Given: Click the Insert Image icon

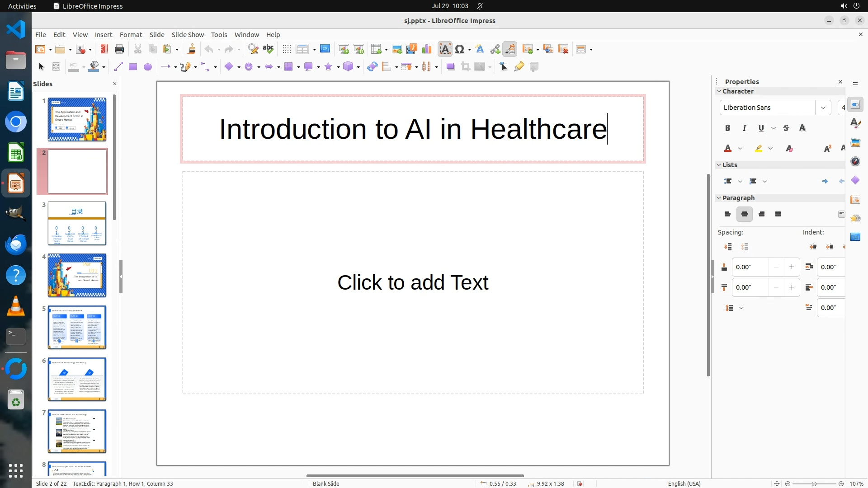Looking at the screenshot, I should pos(396,49).
